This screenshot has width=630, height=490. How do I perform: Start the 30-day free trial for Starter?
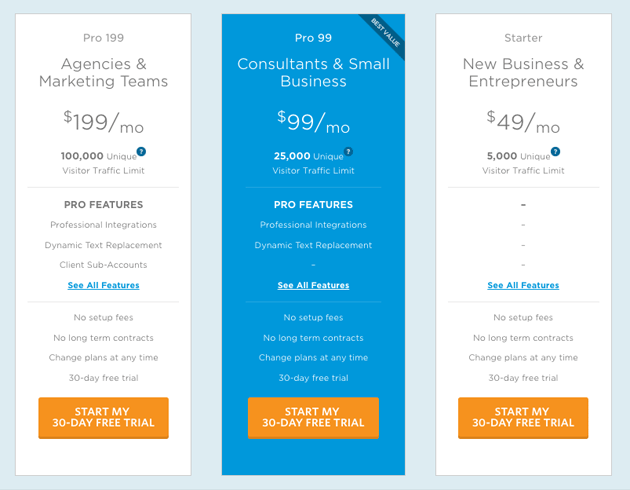point(523,418)
